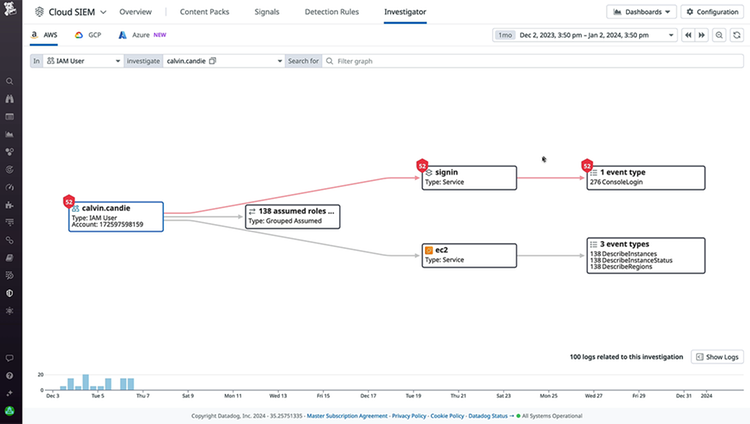Refresh the investigator graph
Image resolution: width=750 pixels, height=424 pixels.
click(x=737, y=35)
